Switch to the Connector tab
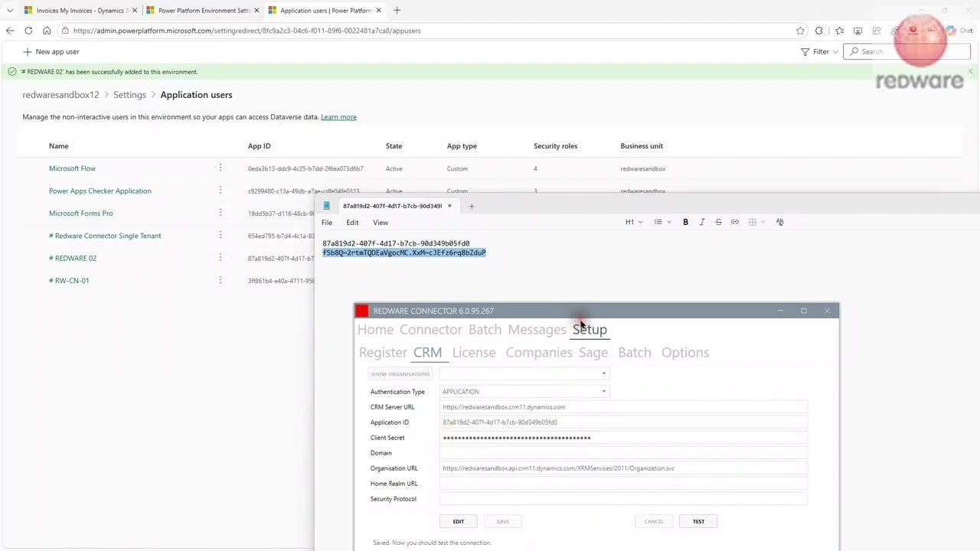This screenshot has width=980, height=551. coord(431,329)
